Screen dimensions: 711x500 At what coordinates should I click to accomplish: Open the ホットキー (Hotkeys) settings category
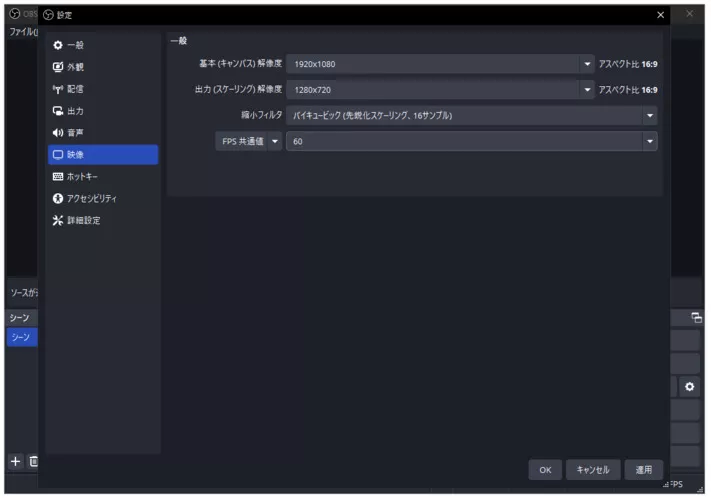point(103,177)
